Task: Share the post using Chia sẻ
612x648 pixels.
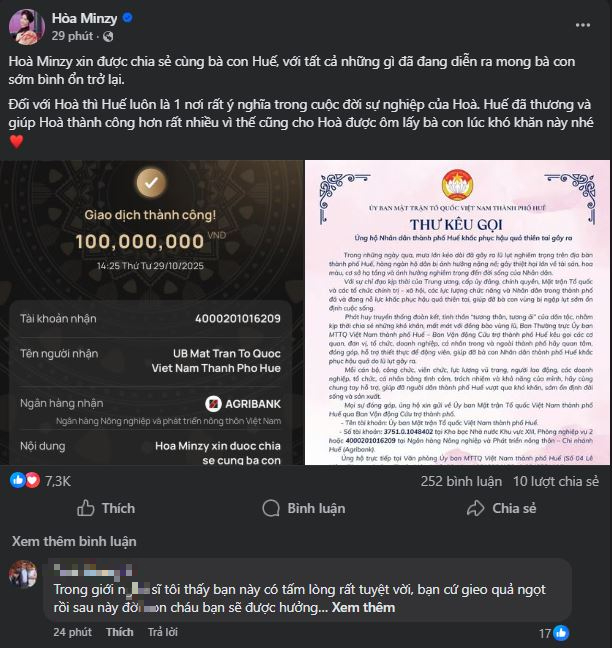Action: pyautogui.click(x=501, y=508)
